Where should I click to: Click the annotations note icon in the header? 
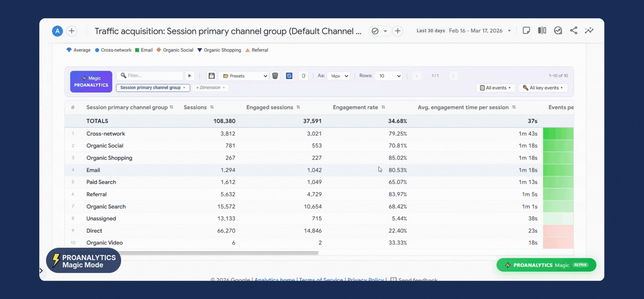[x=526, y=30]
